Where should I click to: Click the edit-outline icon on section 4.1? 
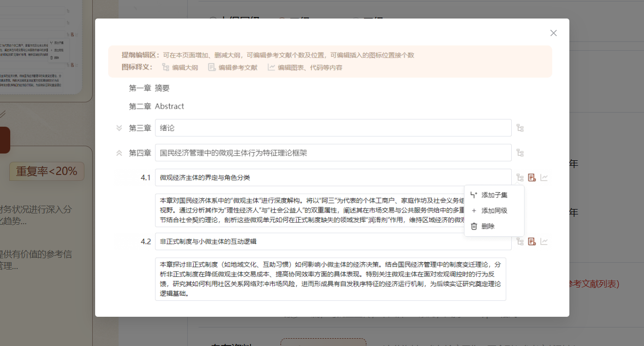[x=520, y=178]
